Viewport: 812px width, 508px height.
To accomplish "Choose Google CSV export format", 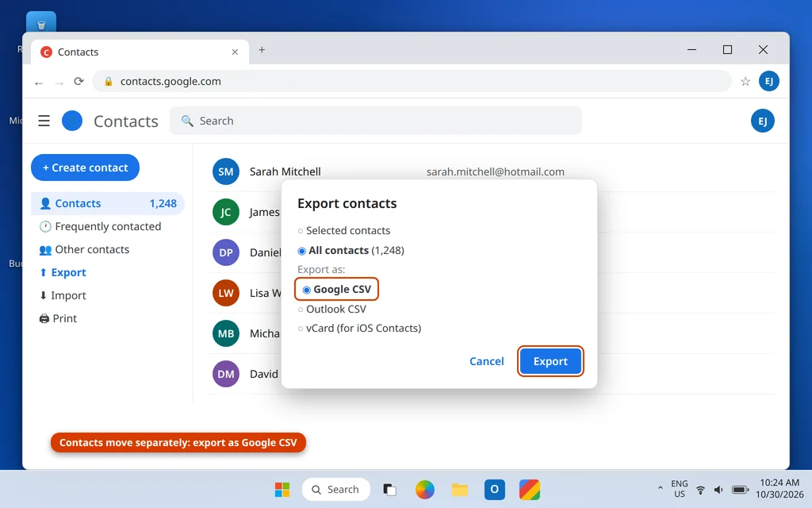I will [x=336, y=289].
